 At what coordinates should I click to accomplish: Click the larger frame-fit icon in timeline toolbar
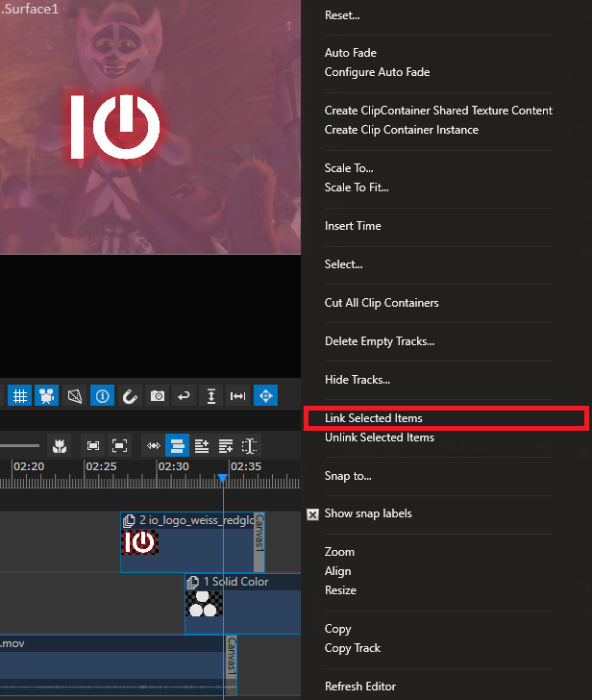click(x=119, y=445)
